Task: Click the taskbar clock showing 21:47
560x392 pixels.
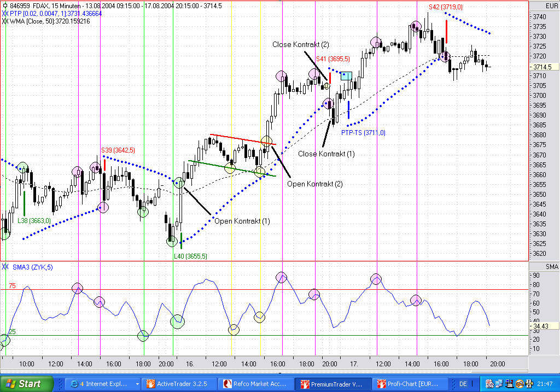Action: 545,384
